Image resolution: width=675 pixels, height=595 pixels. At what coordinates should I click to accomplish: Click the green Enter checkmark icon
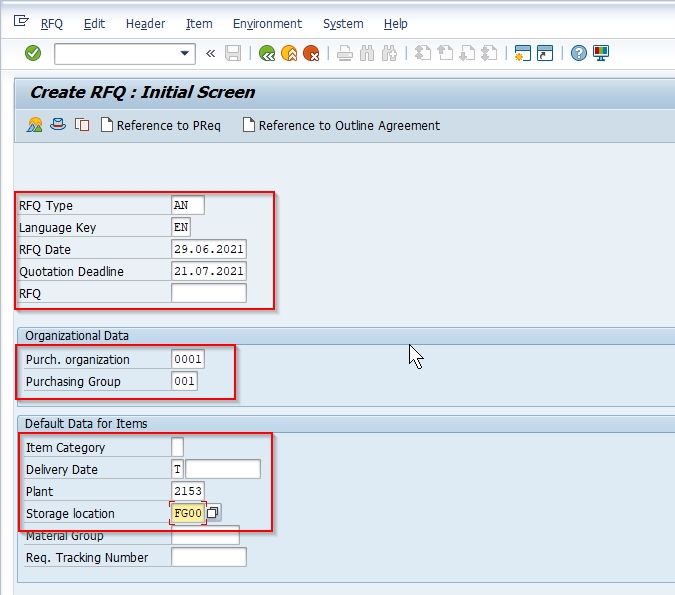tap(33, 53)
